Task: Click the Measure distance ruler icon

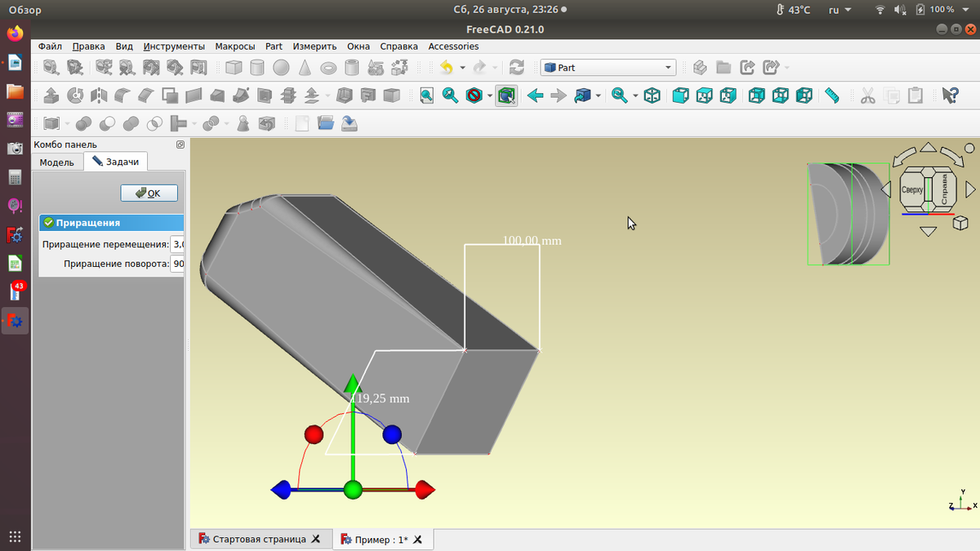Action: click(x=832, y=96)
